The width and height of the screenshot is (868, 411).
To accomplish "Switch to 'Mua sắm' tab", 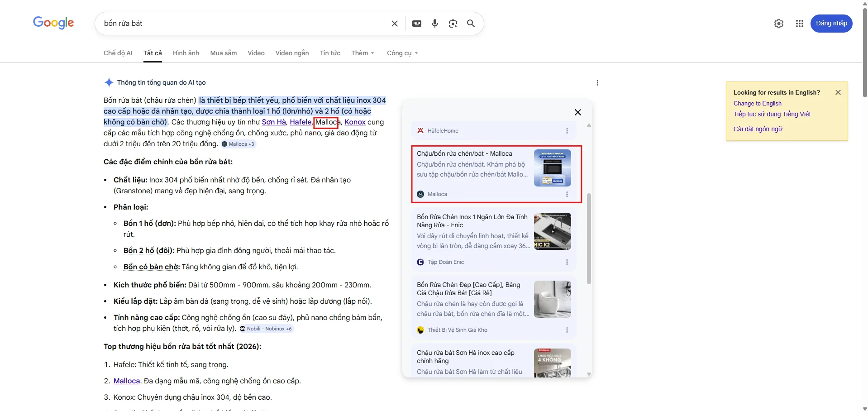I will [x=224, y=53].
